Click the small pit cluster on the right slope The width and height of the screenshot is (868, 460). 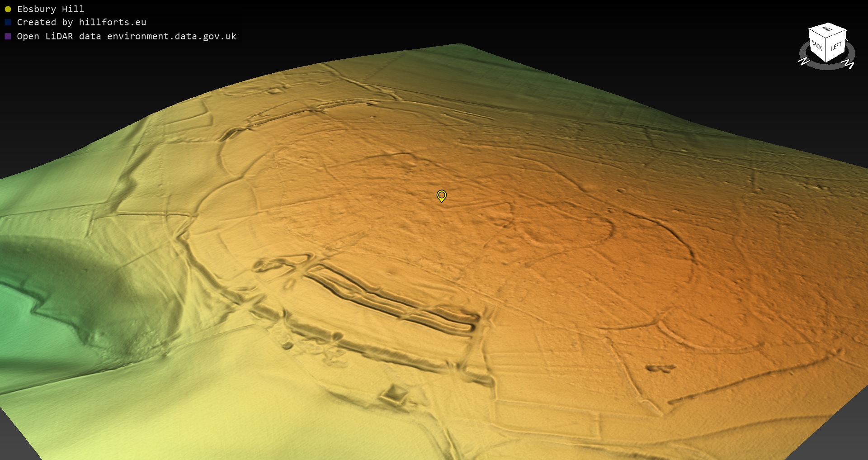pos(660,369)
